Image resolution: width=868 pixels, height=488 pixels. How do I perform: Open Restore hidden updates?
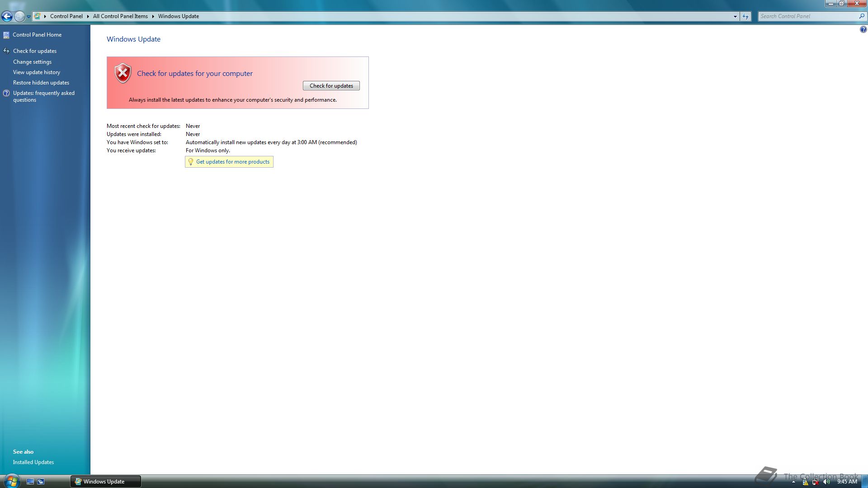41,83
